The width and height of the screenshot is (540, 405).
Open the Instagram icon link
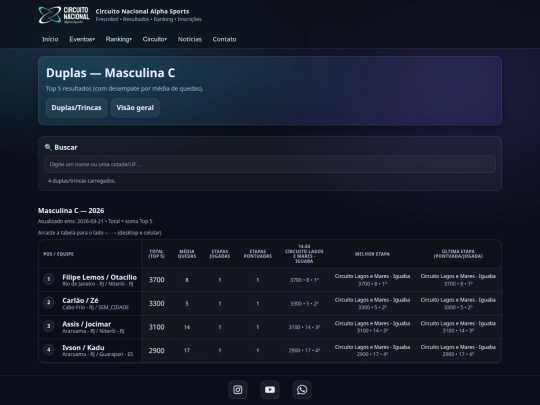tap(238, 390)
